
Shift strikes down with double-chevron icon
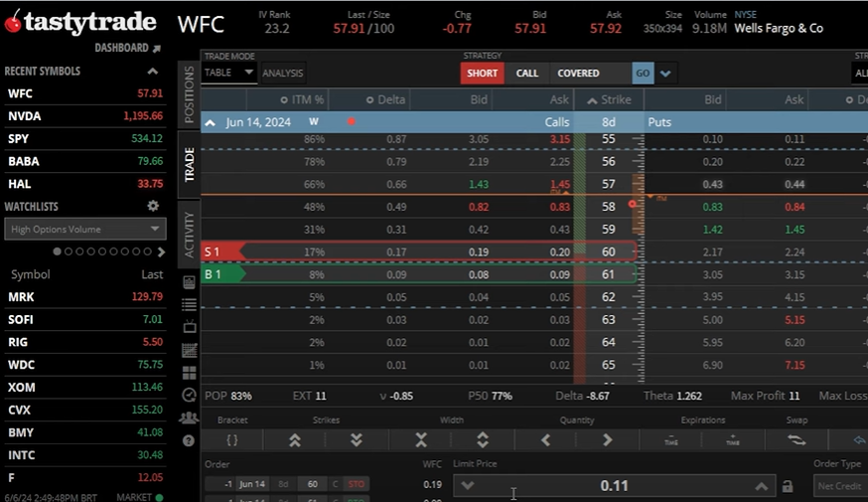pyautogui.click(x=357, y=439)
